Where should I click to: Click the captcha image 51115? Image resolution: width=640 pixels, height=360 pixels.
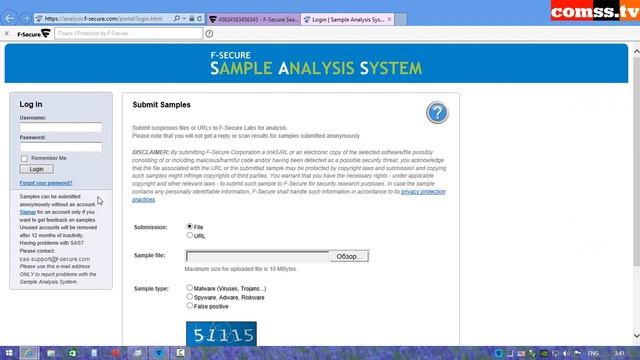[x=221, y=334]
